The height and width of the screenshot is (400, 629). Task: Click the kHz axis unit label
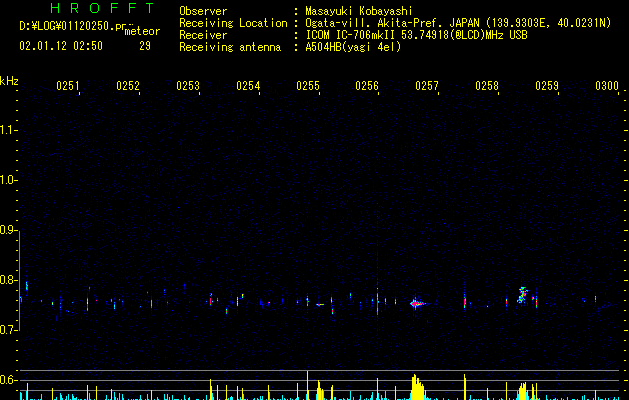(x=9, y=81)
